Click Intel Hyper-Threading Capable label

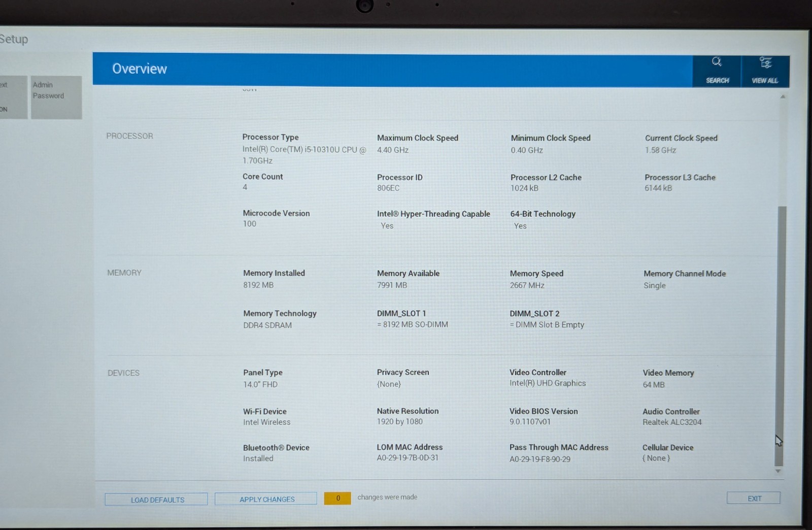(x=433, y=214)
